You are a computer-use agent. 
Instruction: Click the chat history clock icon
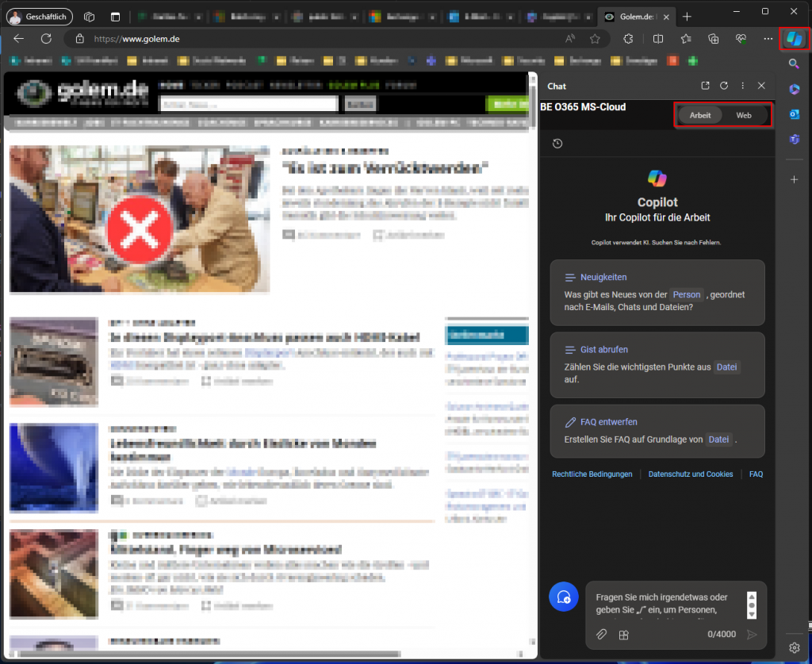557,144
